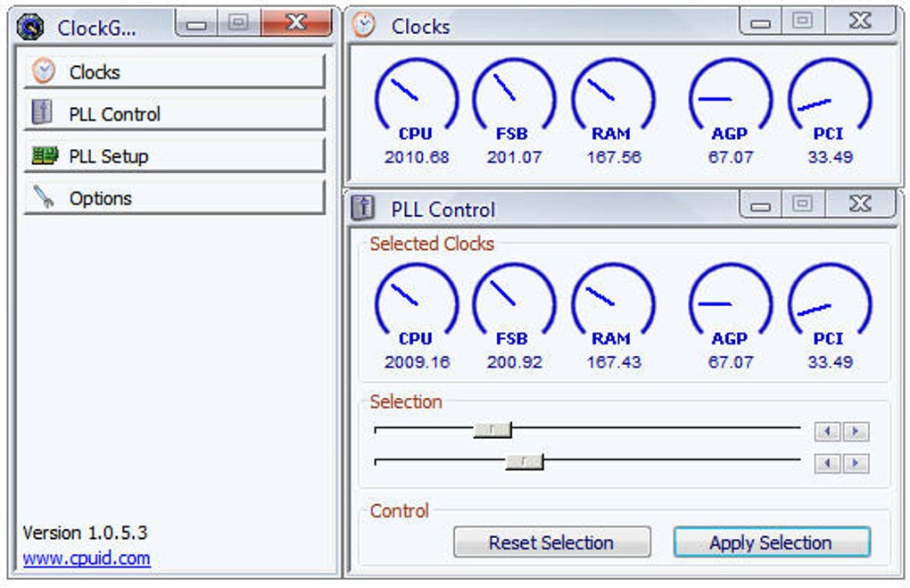Open the Clocks panel button

(x=174, y=72)
